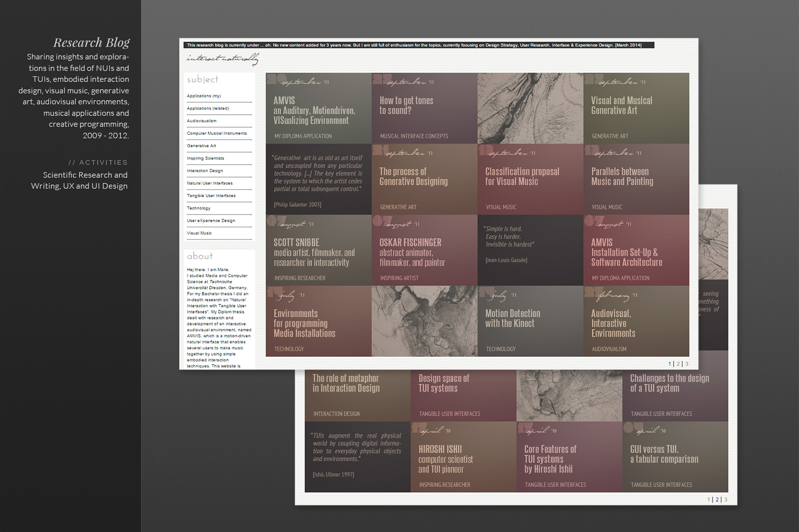Open the Hiroshi Ishii inspiring researcher post
The height and width of the screenshot is (532, 799).
[x=463, y=457]
